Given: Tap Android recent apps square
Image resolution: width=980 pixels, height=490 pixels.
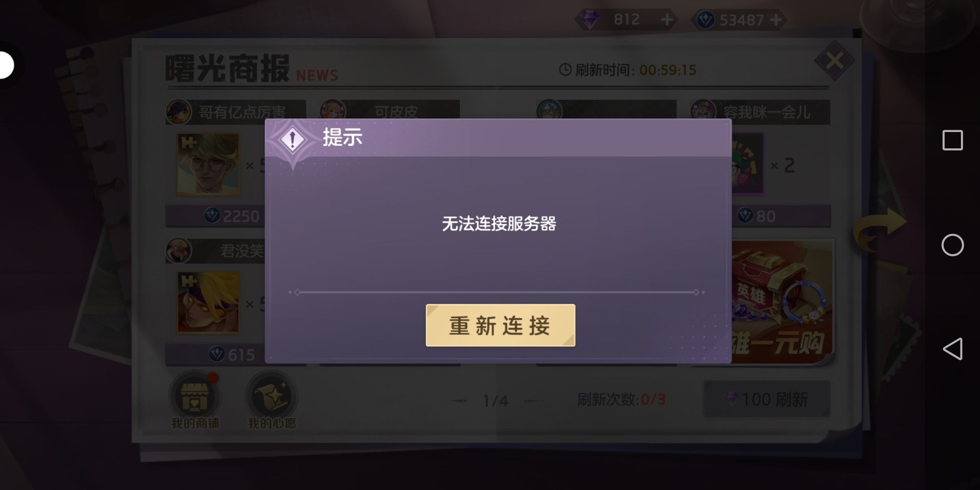Looking at the screenshot, I should [x=952, y=140].
